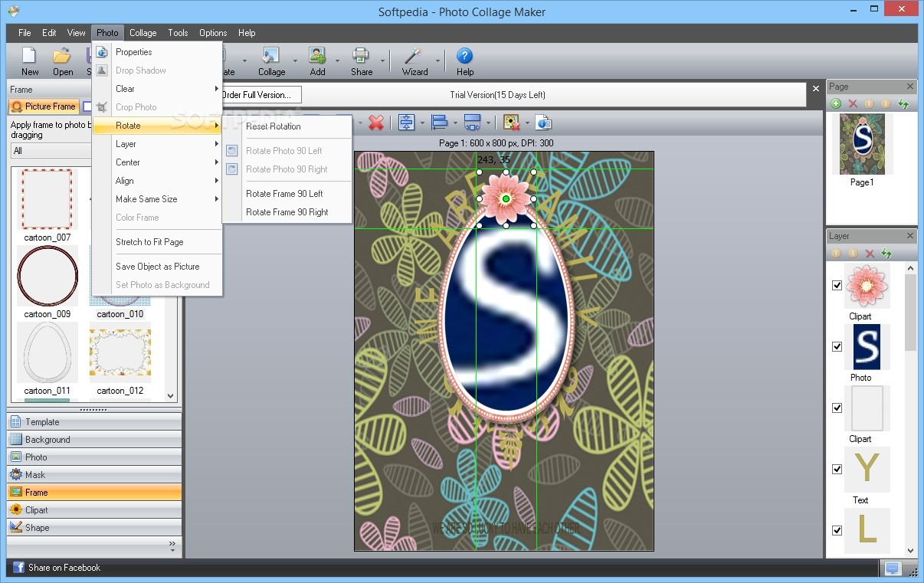Click the Facebook icon in status bar

(x=18, y=568)
